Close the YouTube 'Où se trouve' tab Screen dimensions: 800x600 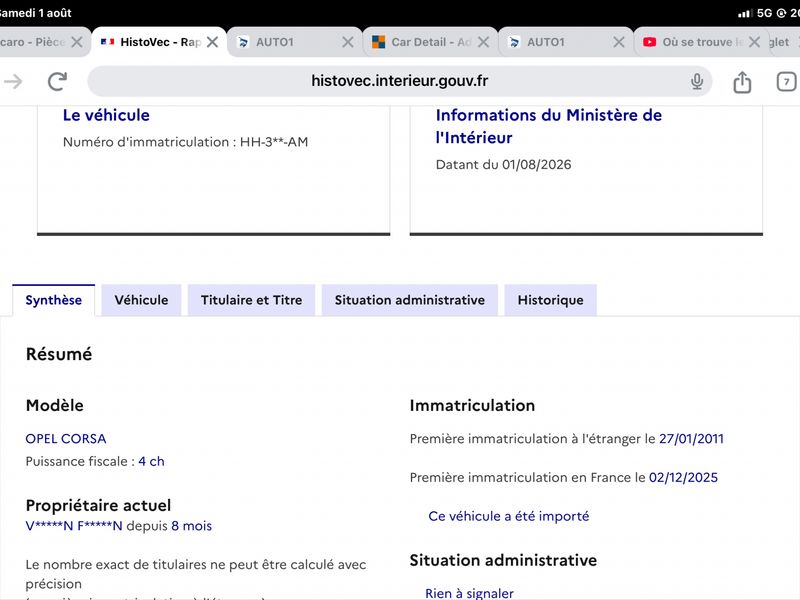(x=754, y=42)
